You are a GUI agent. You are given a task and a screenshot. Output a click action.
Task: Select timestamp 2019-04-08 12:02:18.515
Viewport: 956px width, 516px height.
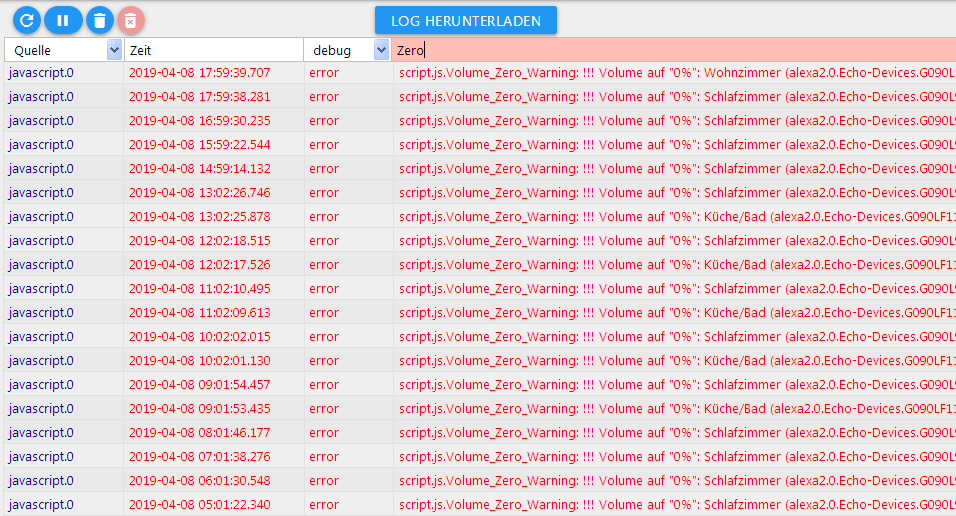point(199,240)
